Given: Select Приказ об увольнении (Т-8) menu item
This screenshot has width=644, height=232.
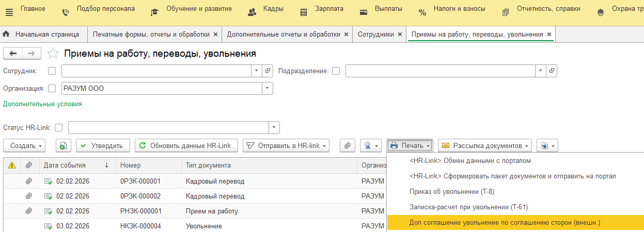Looking at the screenshot, I should (452, 192).
